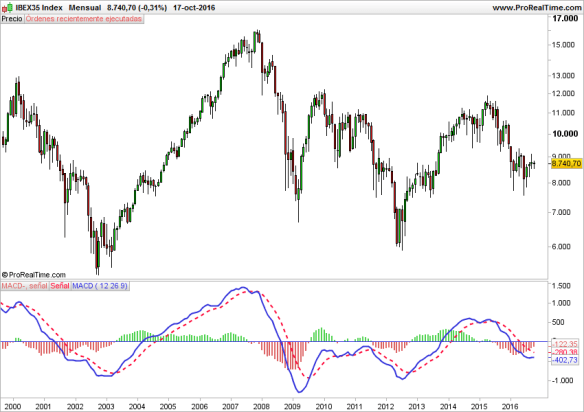Click the red Señal indicator label
Viewport: 584px width, 412px height.
pos(60,286)
